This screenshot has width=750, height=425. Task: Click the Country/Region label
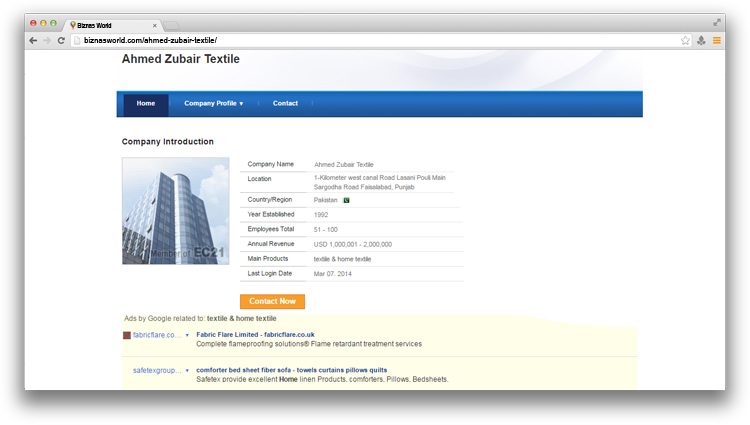270,199
